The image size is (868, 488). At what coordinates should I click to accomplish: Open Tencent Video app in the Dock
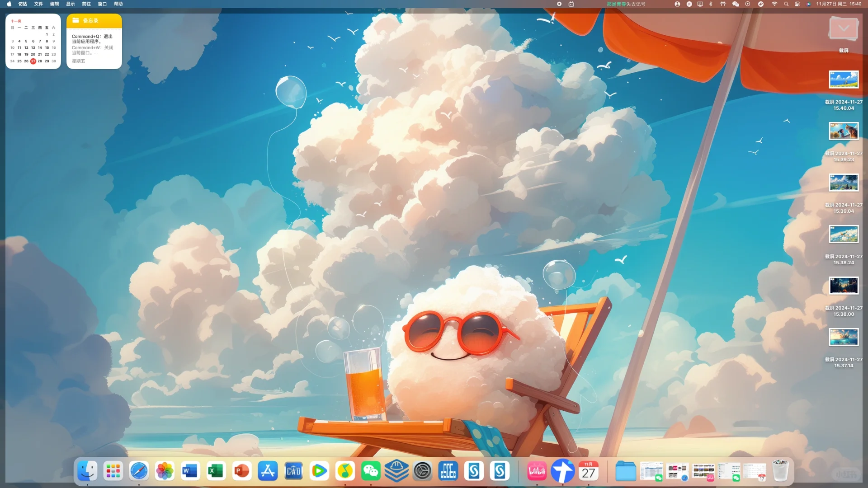(319, 471)
